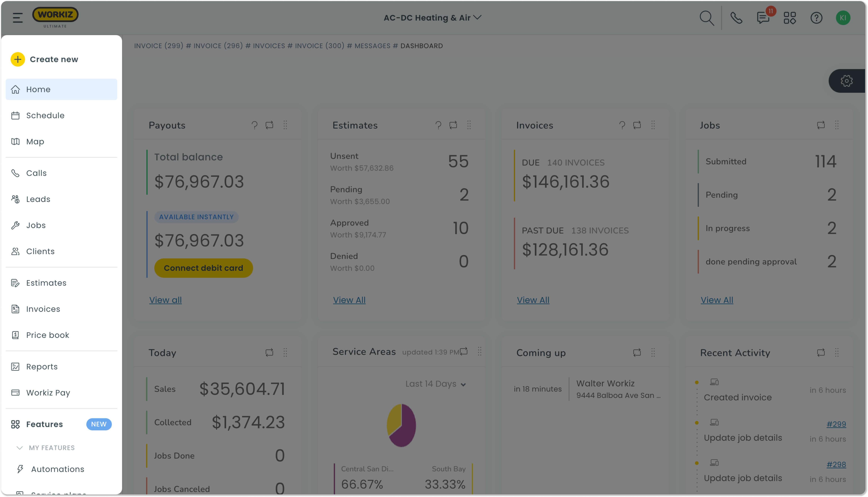The width and height of the screenshot is (868, 497).
Task: Click the KI user avatar
Action: point(844,18)
